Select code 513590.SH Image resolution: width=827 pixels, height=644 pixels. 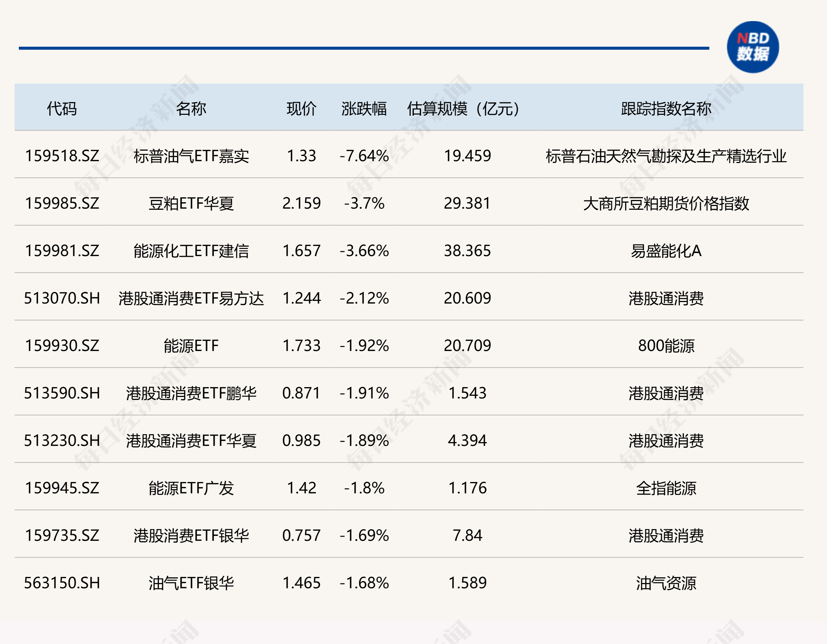62,393
